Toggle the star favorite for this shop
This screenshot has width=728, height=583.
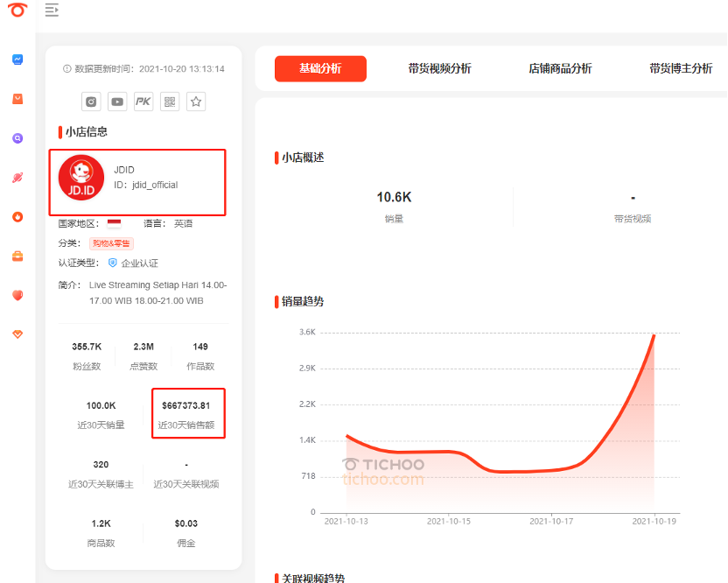click(x=196, y=102)
